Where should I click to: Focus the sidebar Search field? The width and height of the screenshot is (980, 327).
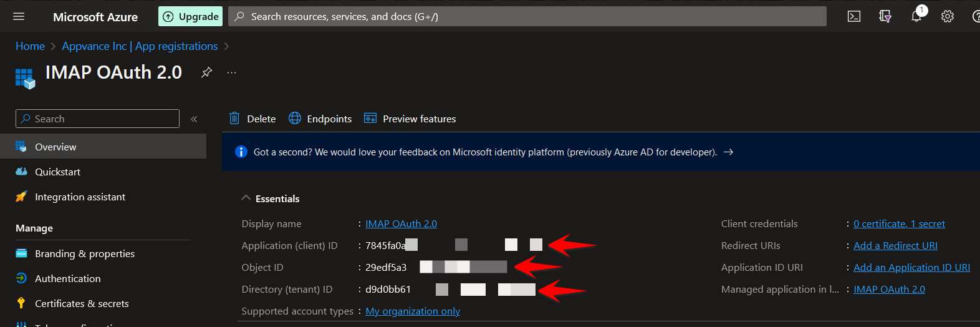(97, 119)
